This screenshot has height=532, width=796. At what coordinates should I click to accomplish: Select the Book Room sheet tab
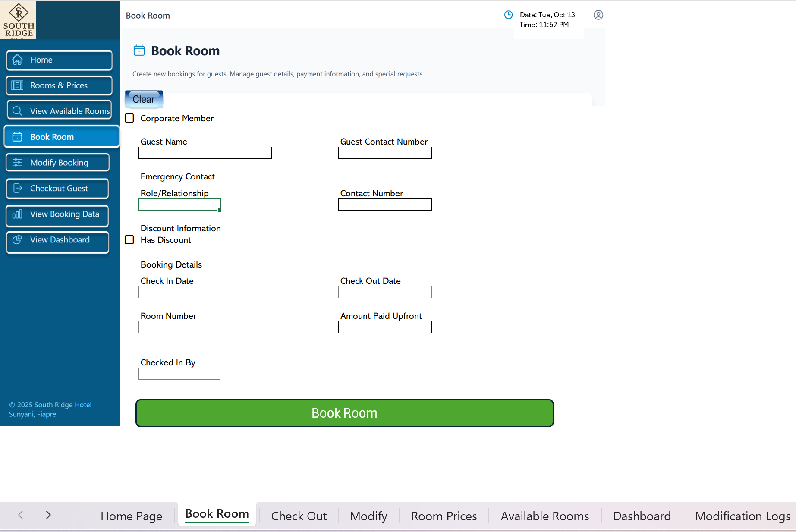(x=217, y=514)
